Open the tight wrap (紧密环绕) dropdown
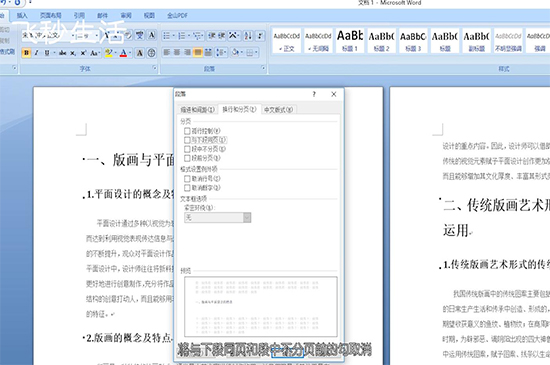Viewport: 550px width, 365px height. click(217, 217)
